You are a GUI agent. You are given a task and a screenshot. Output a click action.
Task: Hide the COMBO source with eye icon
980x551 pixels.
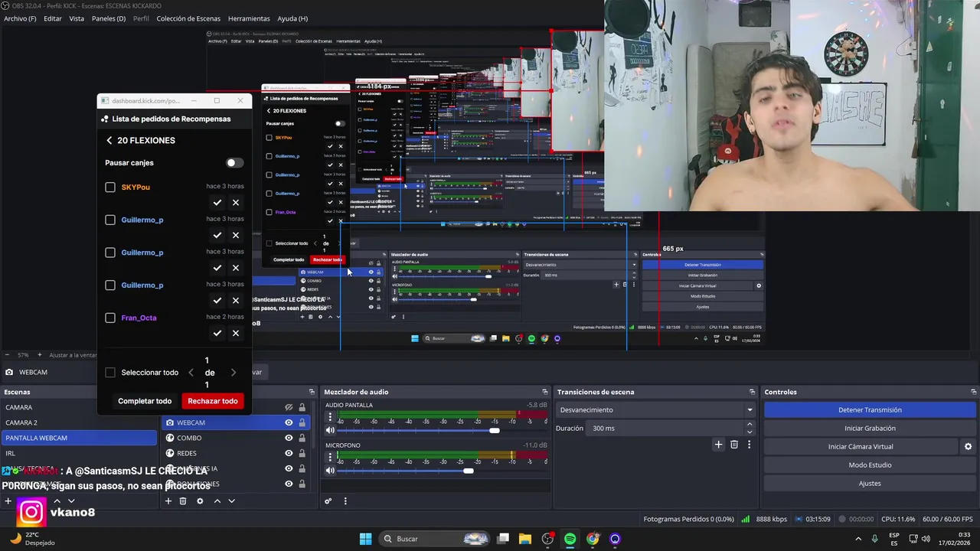[289, 438]
